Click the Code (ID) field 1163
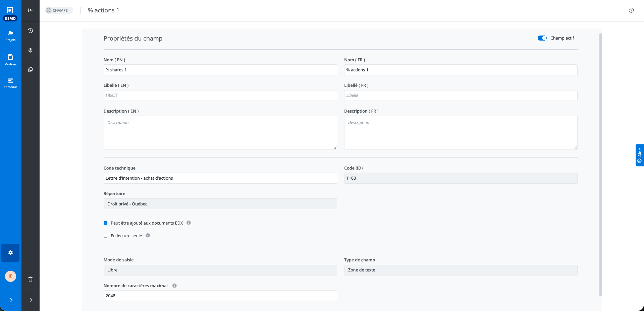Screen dimensions: 644x311 click(461, 178)
